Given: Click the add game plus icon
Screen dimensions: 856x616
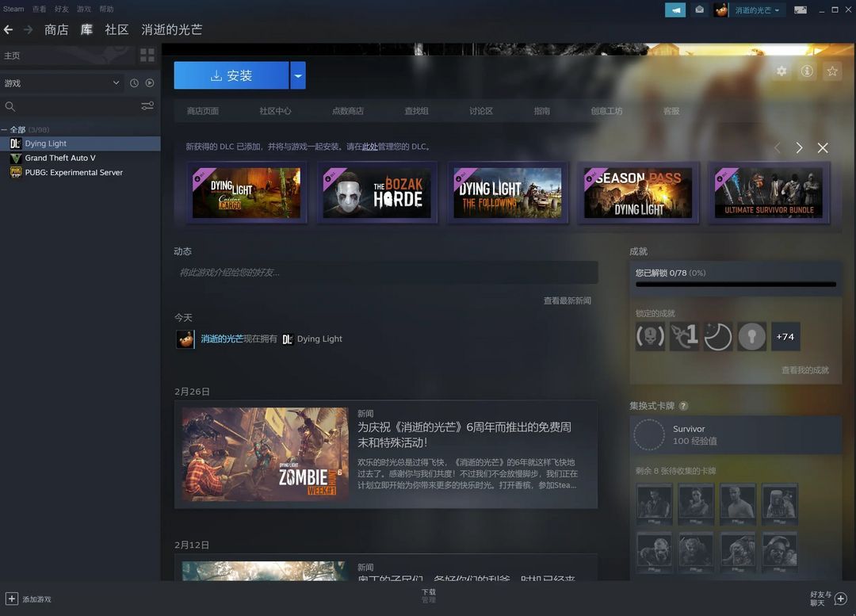Looking at the screenshot, I should pyautogui.click(x=11, y=599).
